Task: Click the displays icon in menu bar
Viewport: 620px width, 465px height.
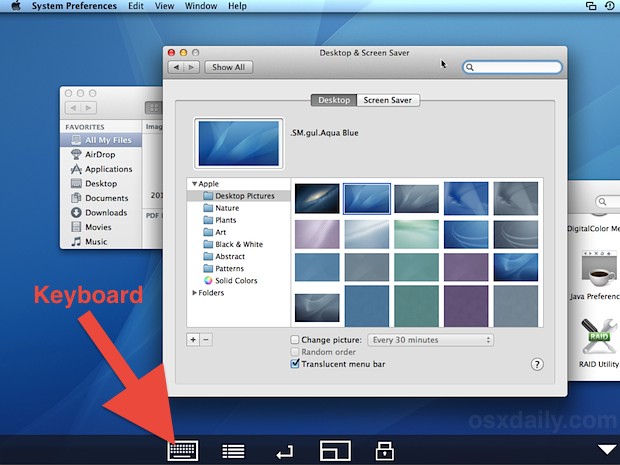Action: [x=591, y=6]
